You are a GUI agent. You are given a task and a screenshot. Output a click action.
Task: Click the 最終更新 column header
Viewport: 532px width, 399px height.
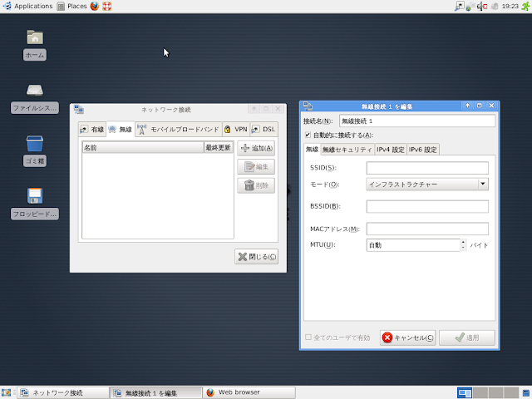219,148
